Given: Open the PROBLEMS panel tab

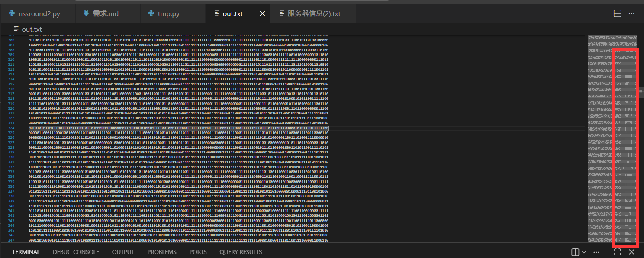Looking at the screenshot, I should 162,251.
